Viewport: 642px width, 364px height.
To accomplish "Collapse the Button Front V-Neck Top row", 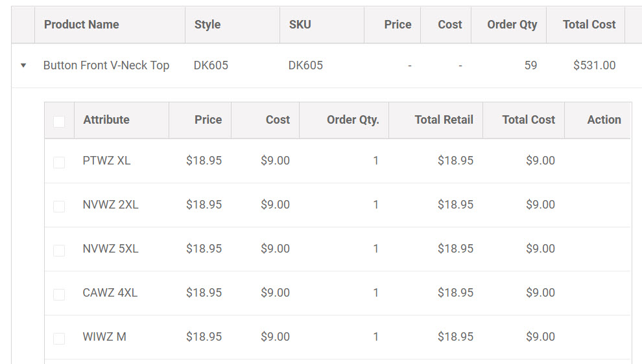I will pyautogui.click(x=23, y=65).
